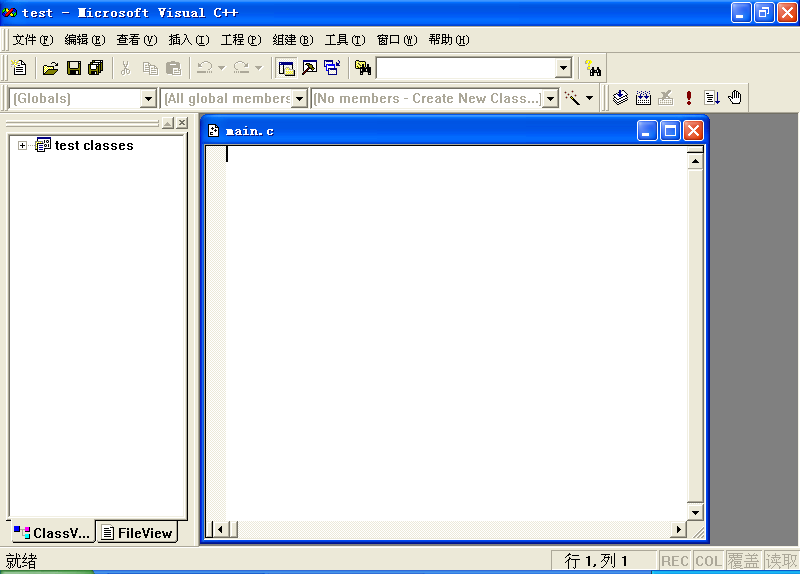Open the Find combo box dropdown arrow
Image resolution: width=800 pixels, height=574 pixels.
pos(563,68)
